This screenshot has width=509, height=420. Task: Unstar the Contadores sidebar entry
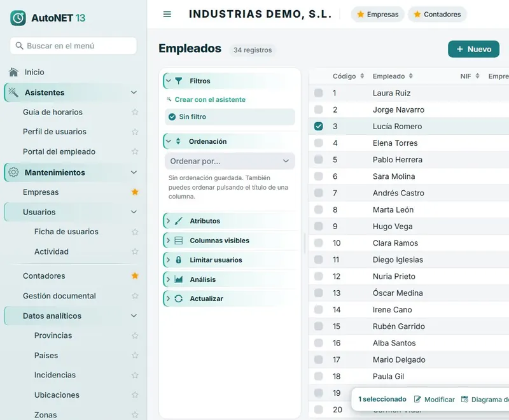135,276
